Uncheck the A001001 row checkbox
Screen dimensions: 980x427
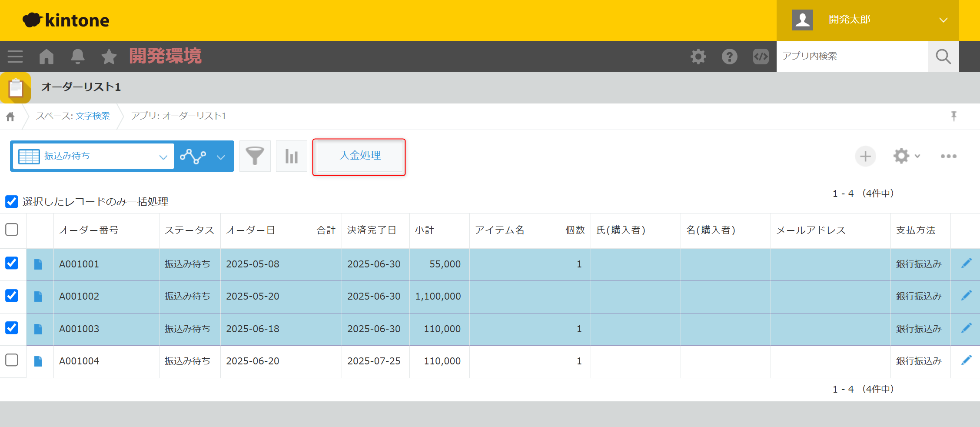[12, 263]
